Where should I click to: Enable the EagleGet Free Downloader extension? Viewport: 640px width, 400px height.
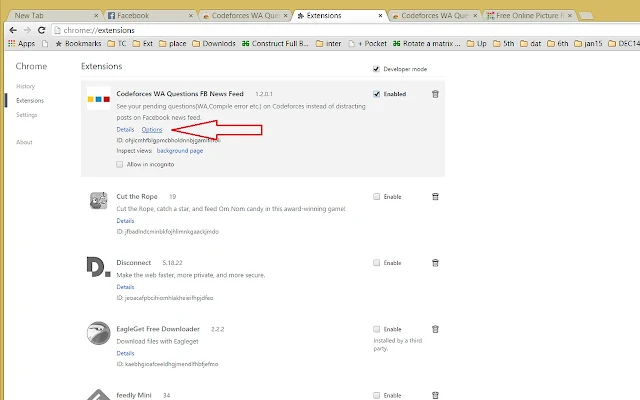tap(376, 329)
